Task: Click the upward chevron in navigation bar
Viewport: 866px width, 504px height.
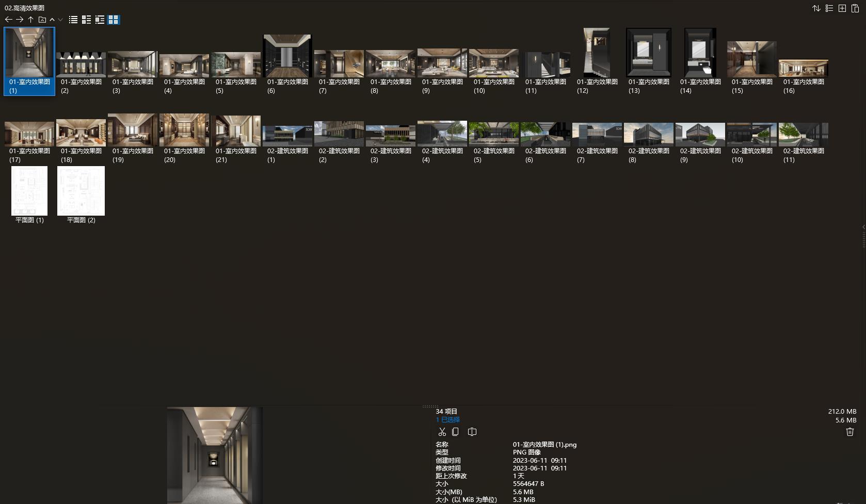Action: pyautogui.click(x=52, y=20)
